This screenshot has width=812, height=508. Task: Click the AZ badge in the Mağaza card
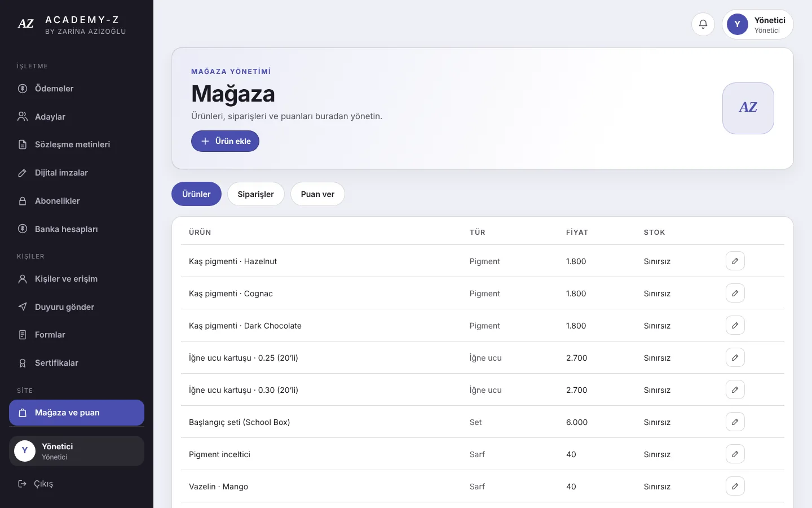[748, 108]
